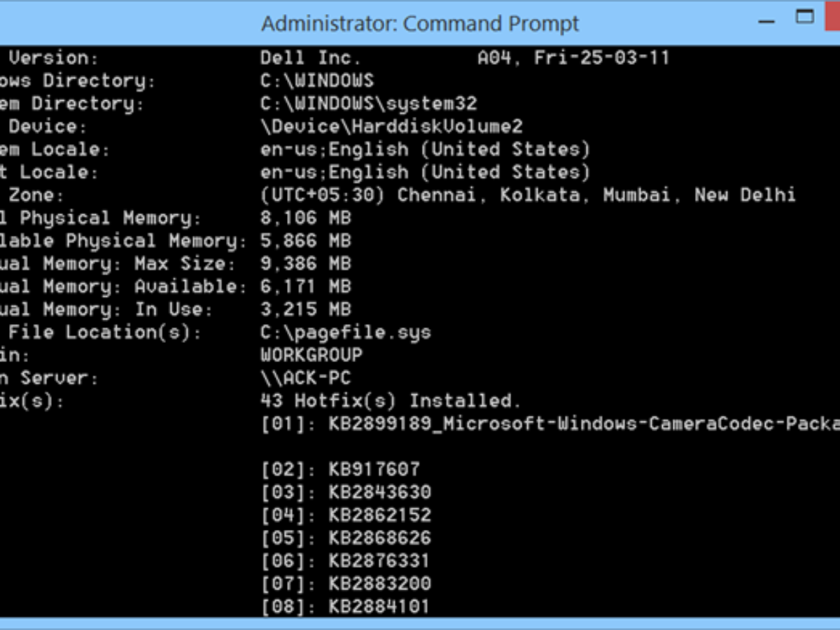Click hotfix entry KB917607
This screenshot has width=840, height=630.
[374, 470]
